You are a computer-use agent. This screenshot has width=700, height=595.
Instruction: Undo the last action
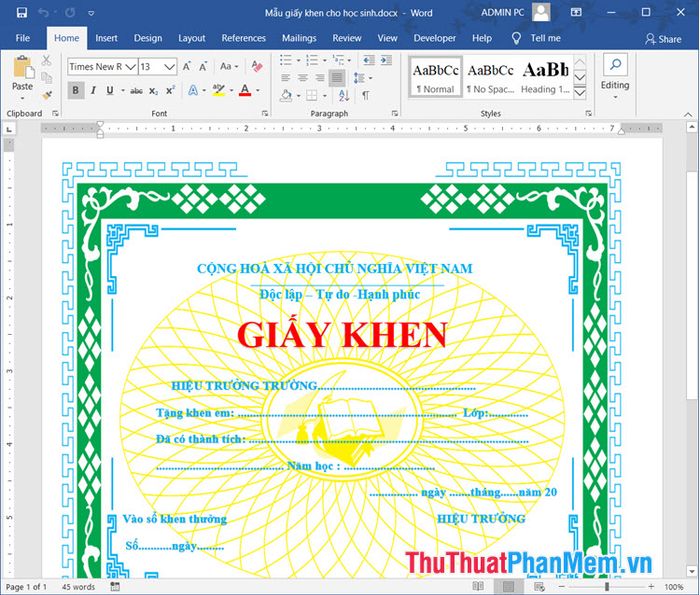[44, 12]
